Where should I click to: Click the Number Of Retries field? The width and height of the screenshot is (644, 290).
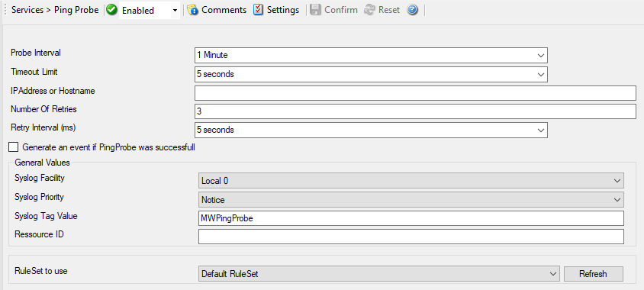pyautogui.click(x=415, y=111)
